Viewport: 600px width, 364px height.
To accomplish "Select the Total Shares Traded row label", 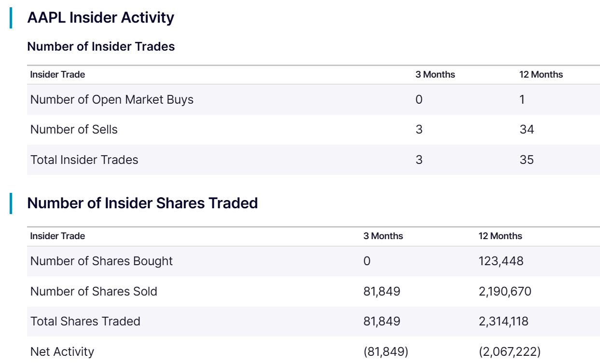I will tap(85, 322).
